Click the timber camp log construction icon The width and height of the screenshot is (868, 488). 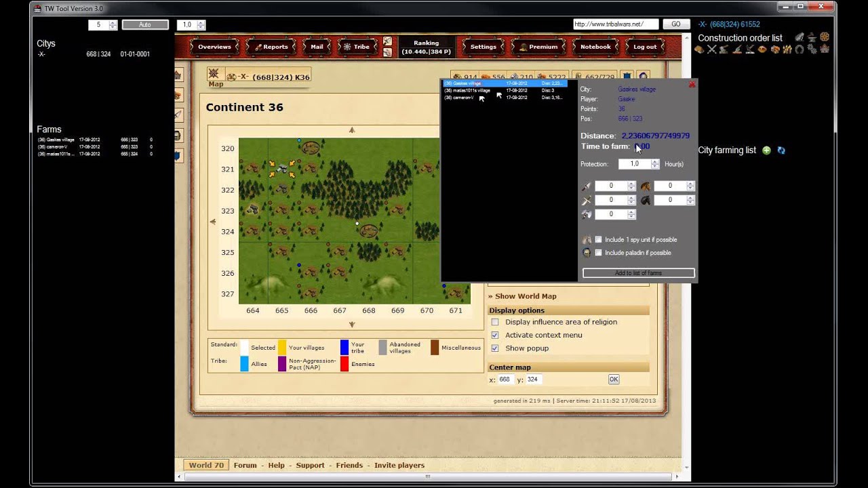pos(699,49)
